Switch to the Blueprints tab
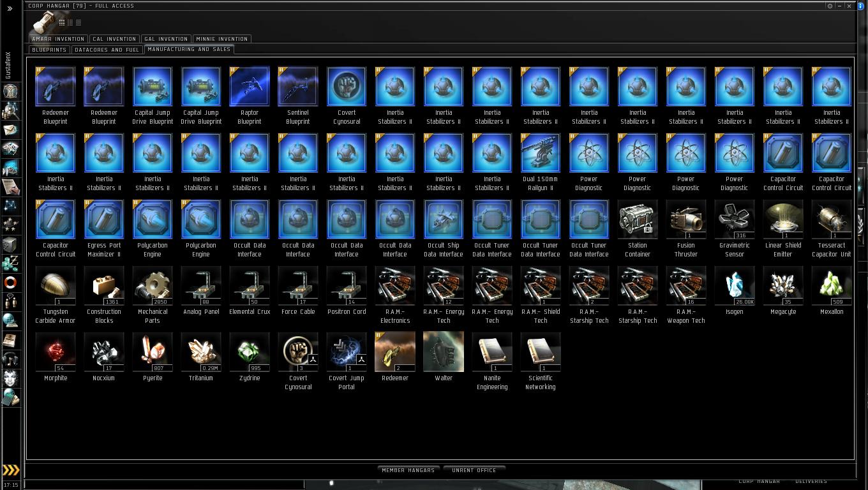 coord(49,49)
